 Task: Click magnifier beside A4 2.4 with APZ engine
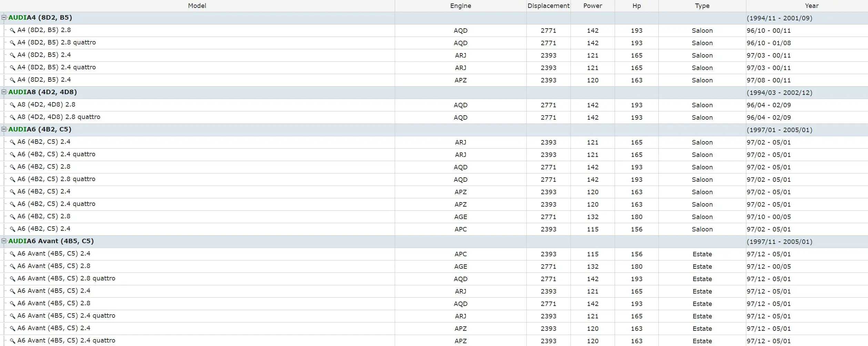[x=12, y=80]
